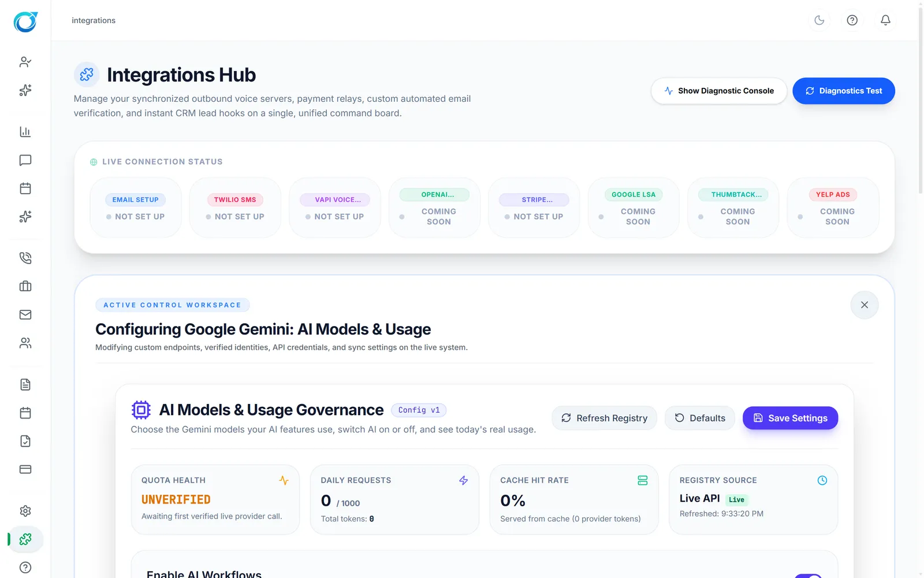Open the phone calls sidebar icon

tap(25, 258)
